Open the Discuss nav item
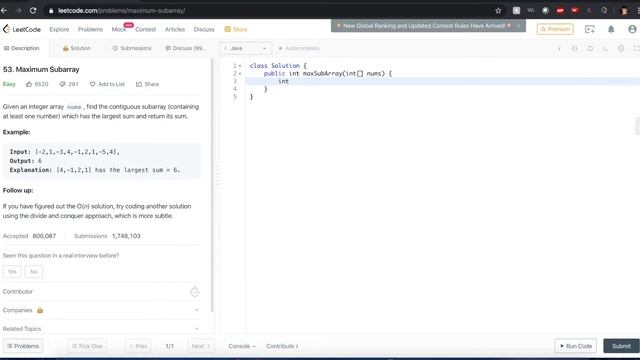Screen dimensions: 640x360 click(x=204, y=29)
